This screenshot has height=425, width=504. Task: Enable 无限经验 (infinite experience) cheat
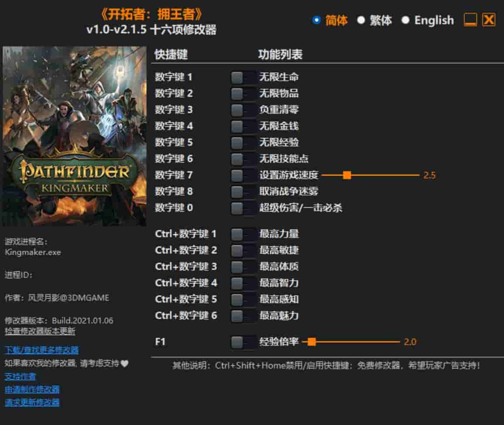242,142
